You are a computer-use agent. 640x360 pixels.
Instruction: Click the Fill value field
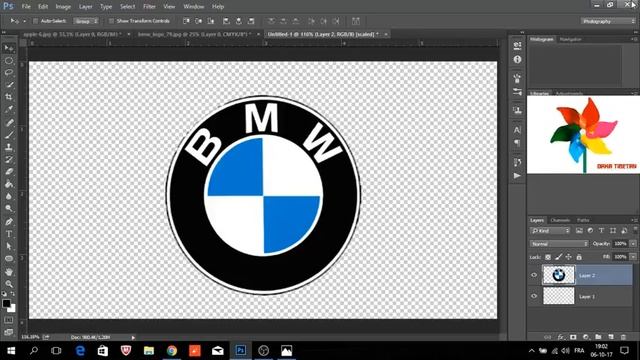(x=620, y=257)
